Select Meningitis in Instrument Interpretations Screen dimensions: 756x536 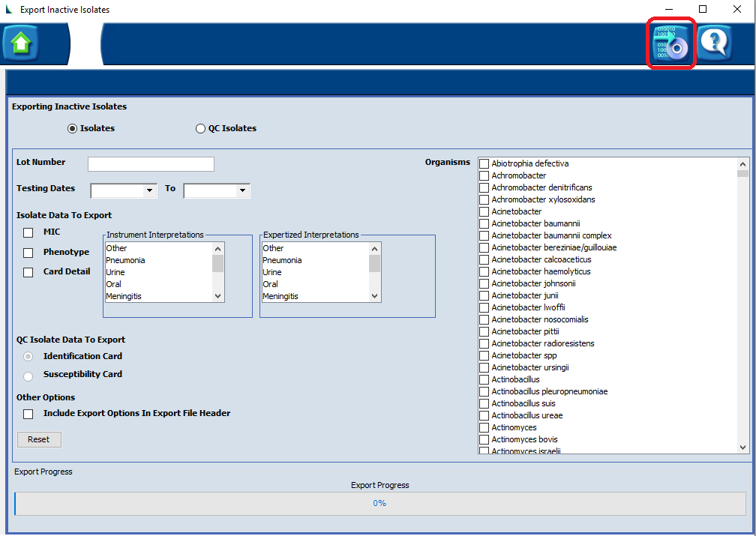coord(159,296)
